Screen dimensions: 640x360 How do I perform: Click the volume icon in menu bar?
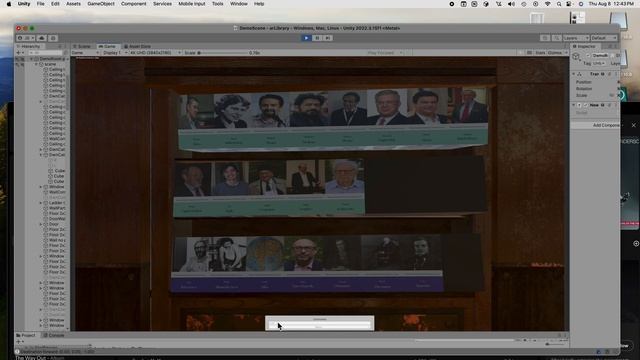click(511, 4)
